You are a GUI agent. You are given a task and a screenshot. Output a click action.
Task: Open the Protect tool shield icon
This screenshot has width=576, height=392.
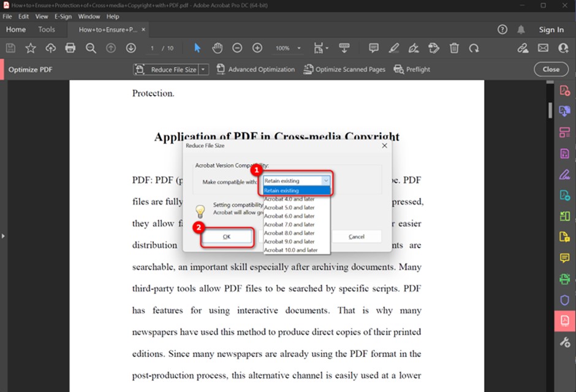564,300
